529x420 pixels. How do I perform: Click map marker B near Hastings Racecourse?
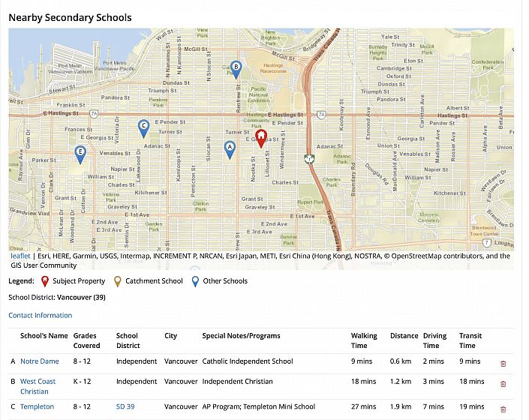(x=236, y=69)
